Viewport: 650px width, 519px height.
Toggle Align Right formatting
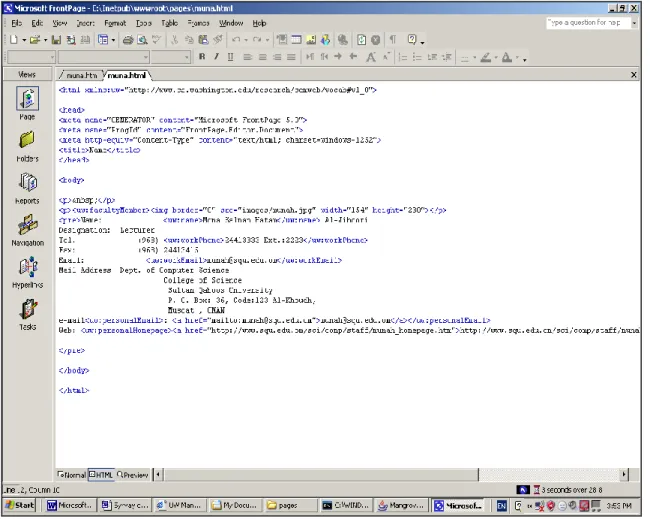(x=277, y=57)
